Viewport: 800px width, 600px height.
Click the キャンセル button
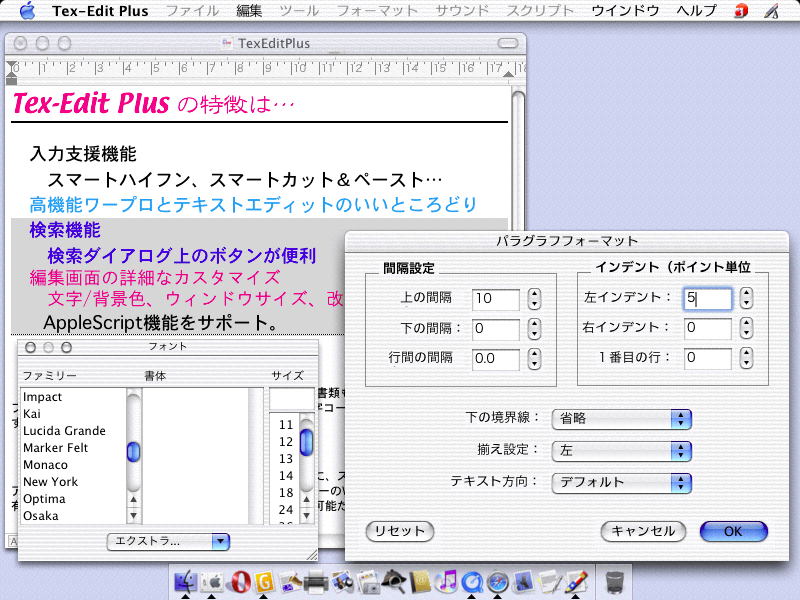click(x=643, y=531)
